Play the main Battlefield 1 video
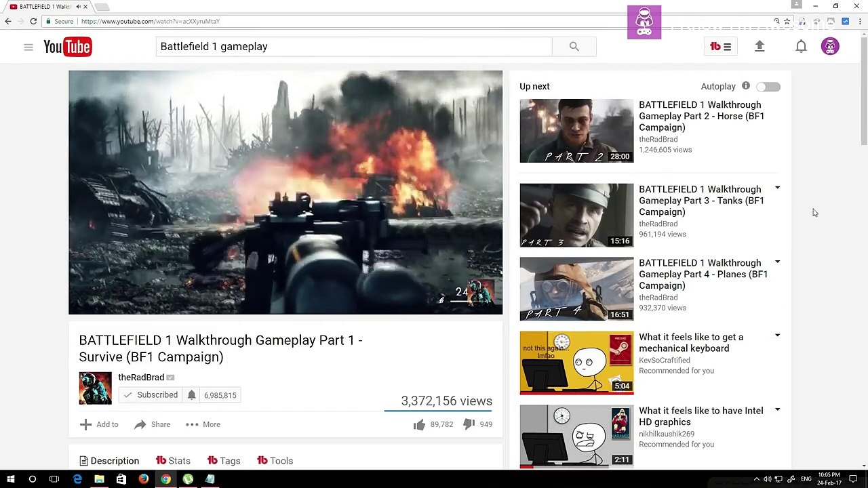The image size is (868, 488). [x=285, y=192]
